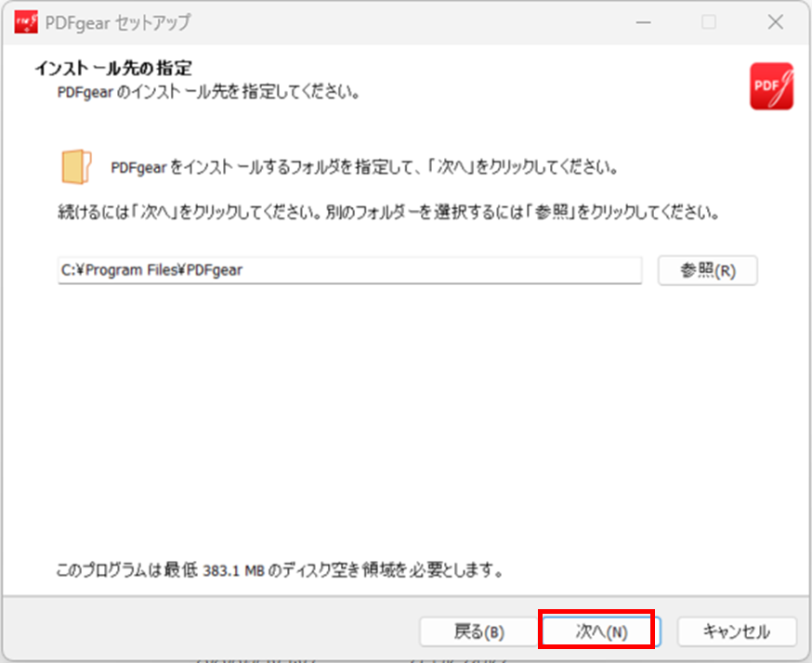
Task: Open folder browser via 参照(R) button
Action: click(x=707, y=270)
